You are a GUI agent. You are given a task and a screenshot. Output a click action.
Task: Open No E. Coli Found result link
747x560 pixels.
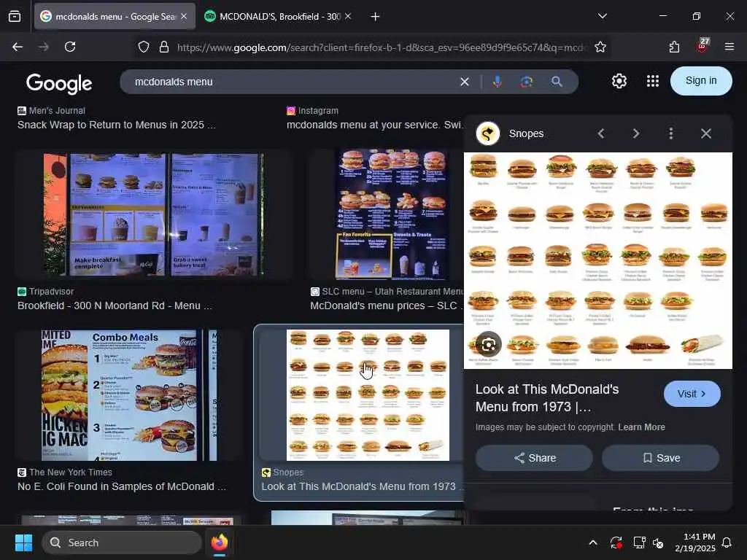click(x=122, y=486)
